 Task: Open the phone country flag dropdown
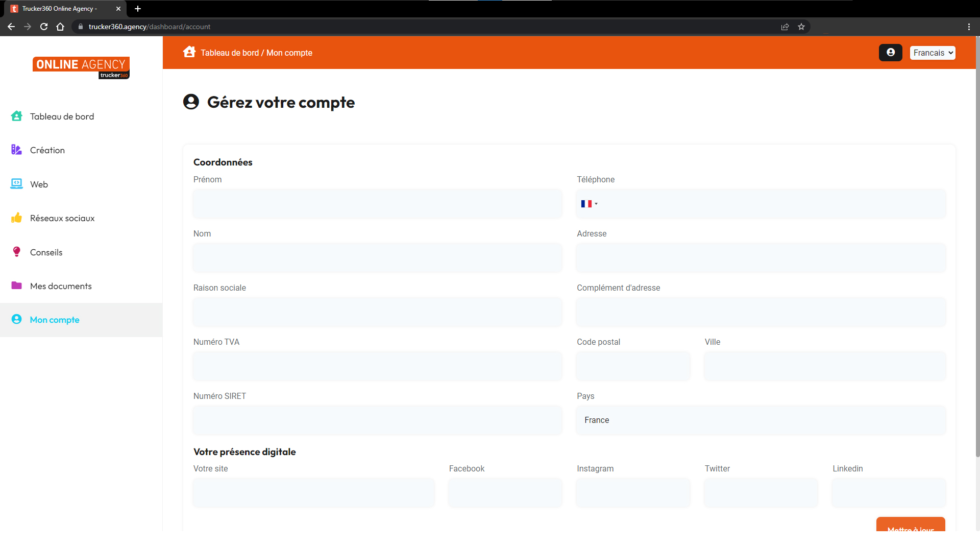click(x=589, y=204)
